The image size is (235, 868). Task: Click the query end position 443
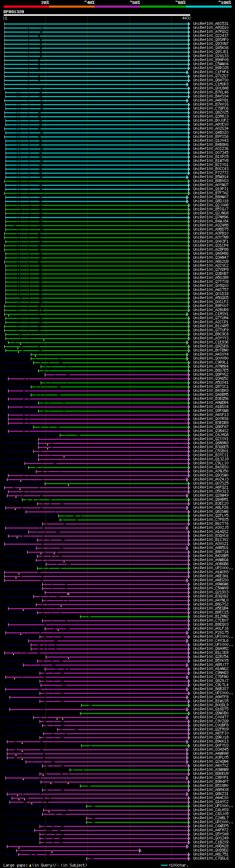(185, 18)
